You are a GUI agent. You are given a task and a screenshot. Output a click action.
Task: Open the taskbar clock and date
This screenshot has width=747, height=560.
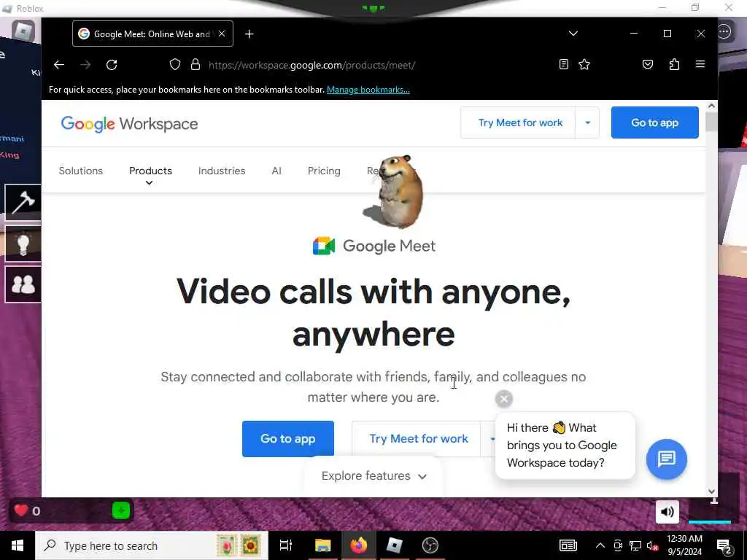click(684, 545)
